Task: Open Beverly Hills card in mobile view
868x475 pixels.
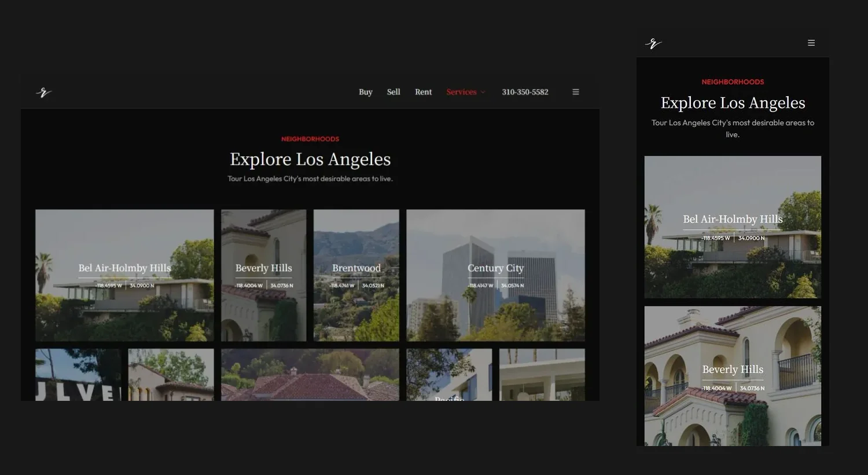Action: [x=733, y=376]
